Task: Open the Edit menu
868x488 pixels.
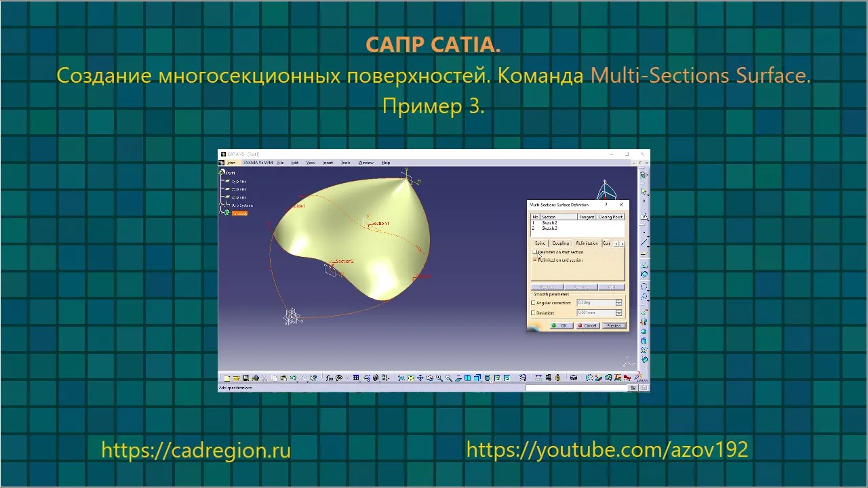Action: click(x=295, y=163)
